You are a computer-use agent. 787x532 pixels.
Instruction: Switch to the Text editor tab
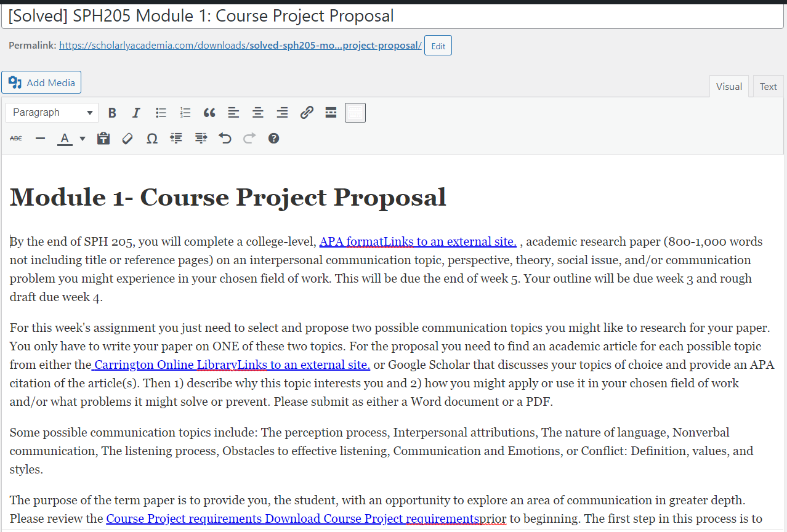(x=768, y=87)
